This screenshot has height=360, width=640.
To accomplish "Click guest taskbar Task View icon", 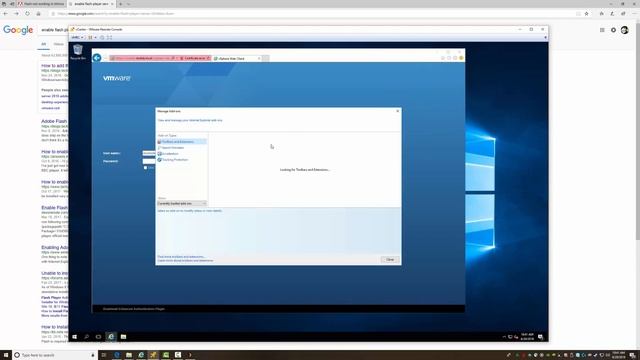I will (98, 337).
